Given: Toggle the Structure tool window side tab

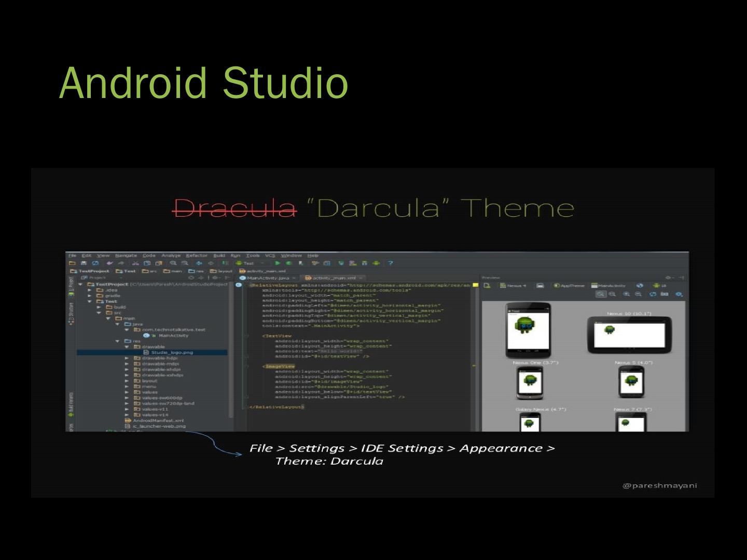Looking at the screenshot, I should coord(71,314).
